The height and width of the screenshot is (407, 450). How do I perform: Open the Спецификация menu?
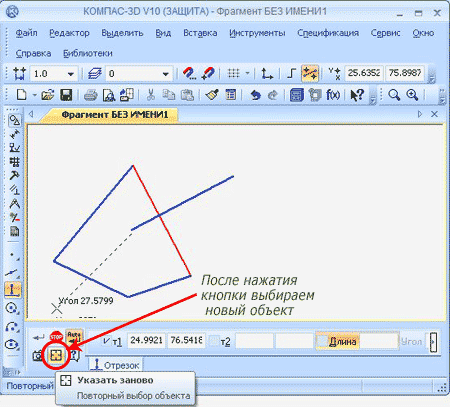(328, 33)
